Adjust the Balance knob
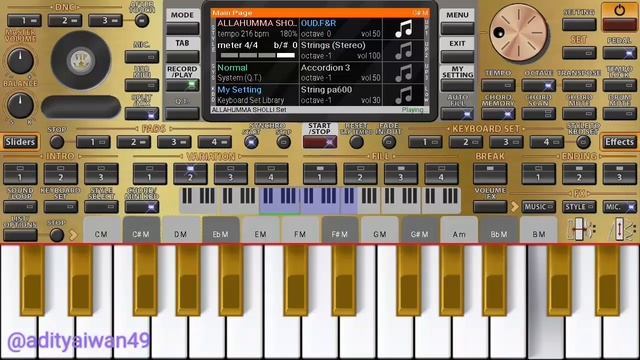640x360 pixels. point(20,105)
